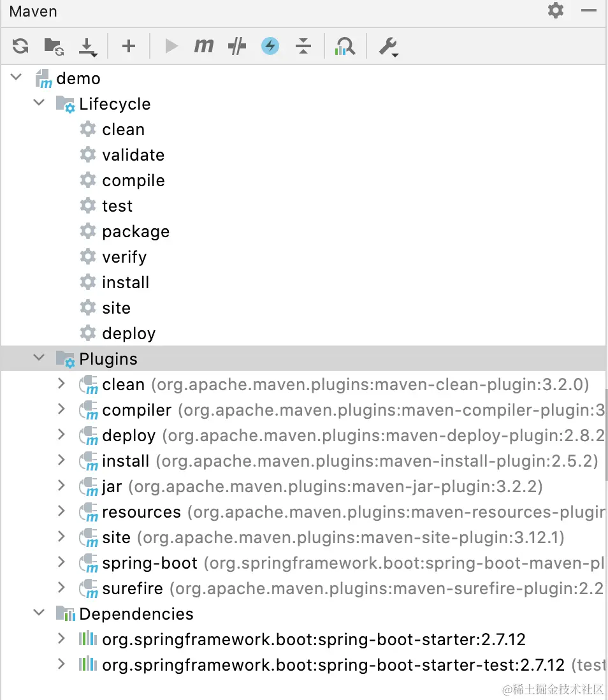The width and height of the screenshot is (608, 700).
Task: Click spring-boot-starter-test library icon
Action: 87,664
